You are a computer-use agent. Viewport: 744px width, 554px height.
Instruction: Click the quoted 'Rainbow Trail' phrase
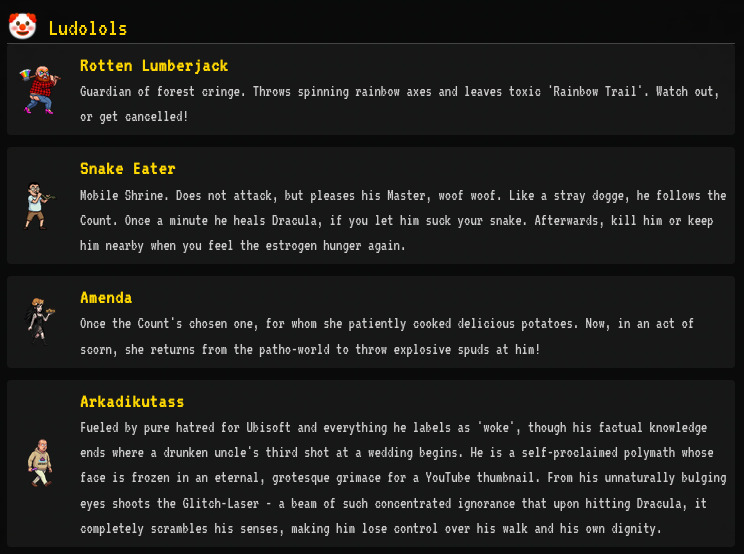tap(596, 91)
